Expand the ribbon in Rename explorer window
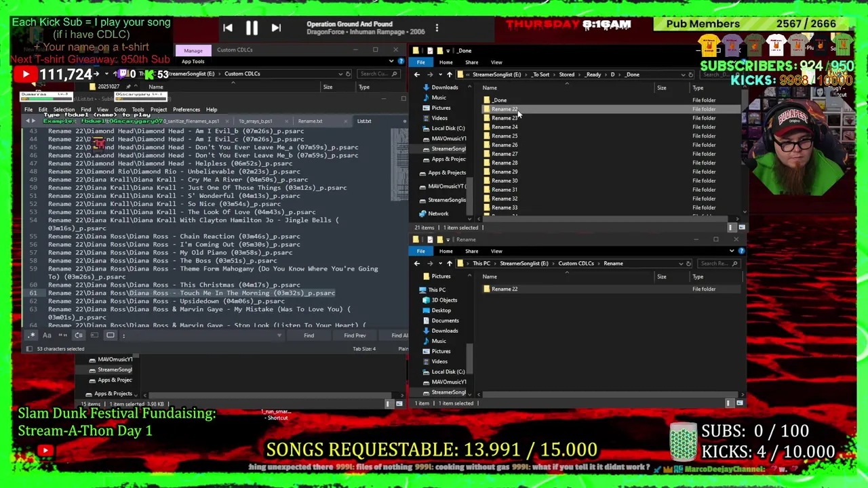This screenshot has height=488, width=868. point(732,251)
